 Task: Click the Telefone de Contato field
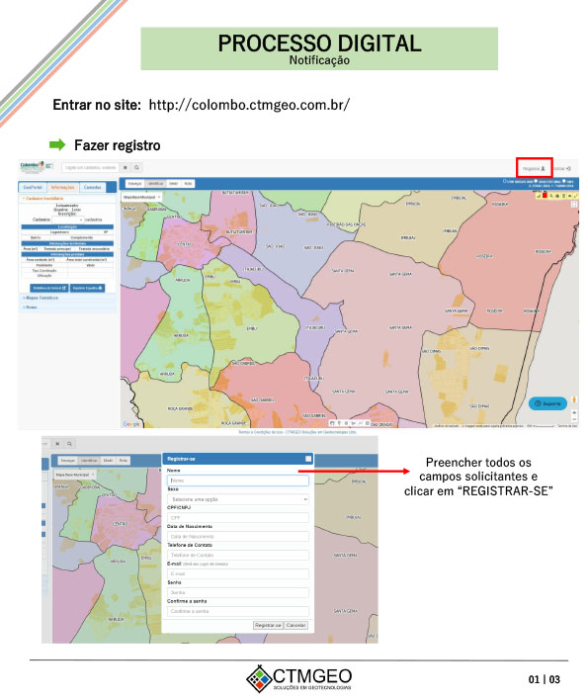[238, 555]
